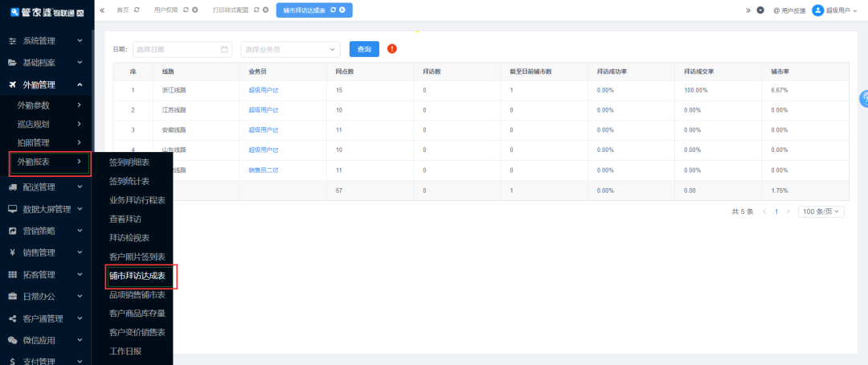Viewport: 868px width, 365px height.
Task: Open the 选择业务员 dropdown
Action: tap(290, 49)
